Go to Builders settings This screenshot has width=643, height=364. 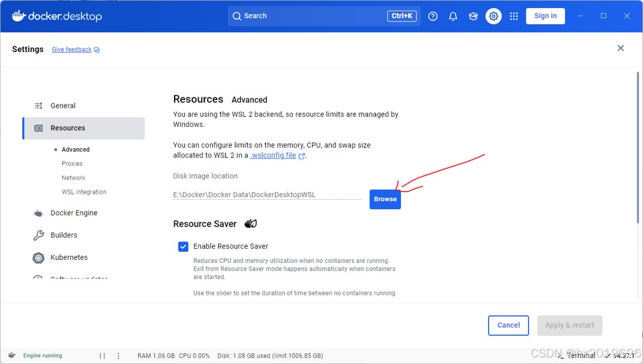63,235
